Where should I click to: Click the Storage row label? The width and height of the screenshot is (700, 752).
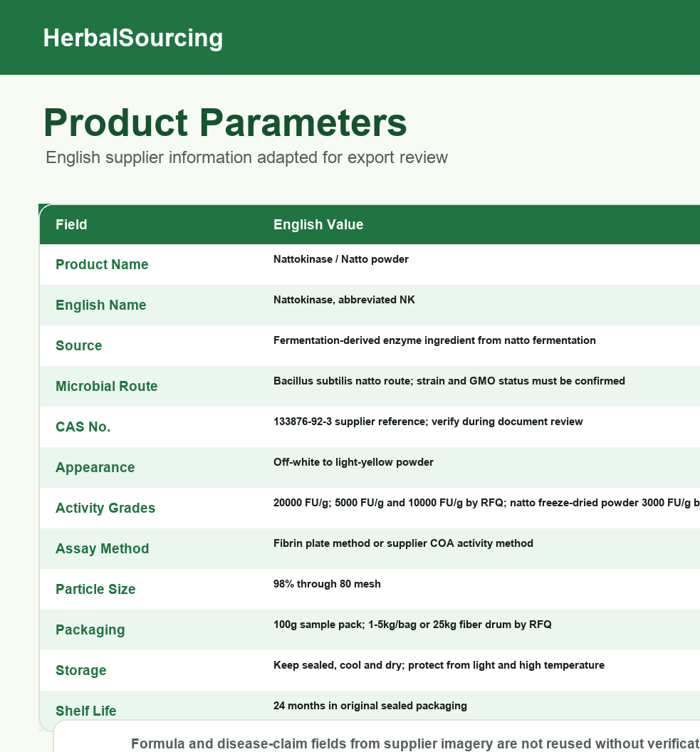pos(81,671)
